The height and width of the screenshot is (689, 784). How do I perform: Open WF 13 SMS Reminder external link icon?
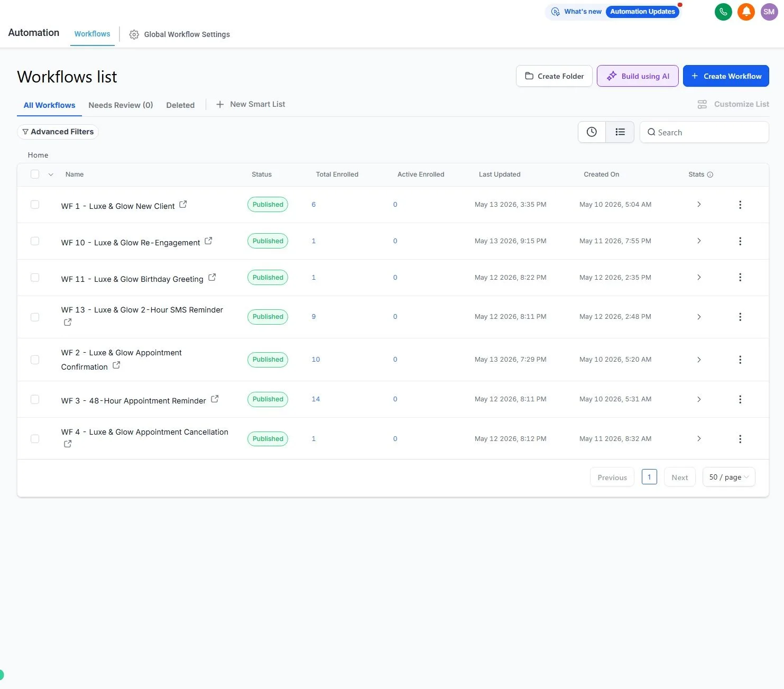68,322
